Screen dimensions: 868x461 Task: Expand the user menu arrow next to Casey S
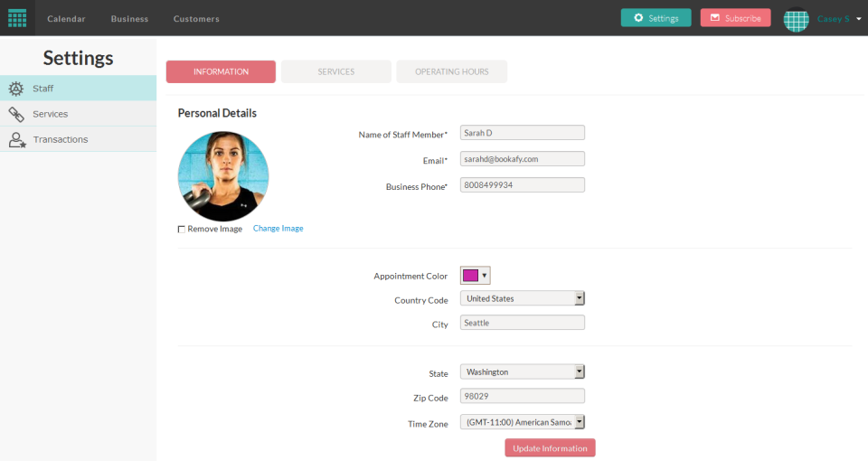(x=859, y=19)
